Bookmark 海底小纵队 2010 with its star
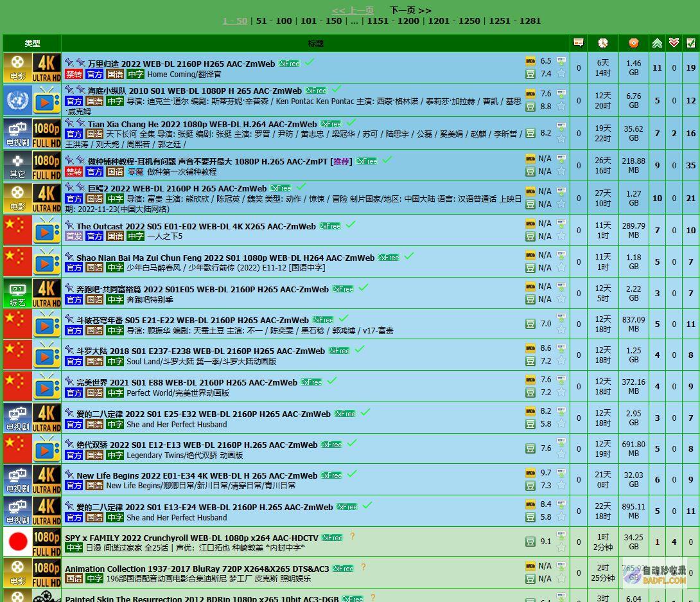 tap(561, 106)
